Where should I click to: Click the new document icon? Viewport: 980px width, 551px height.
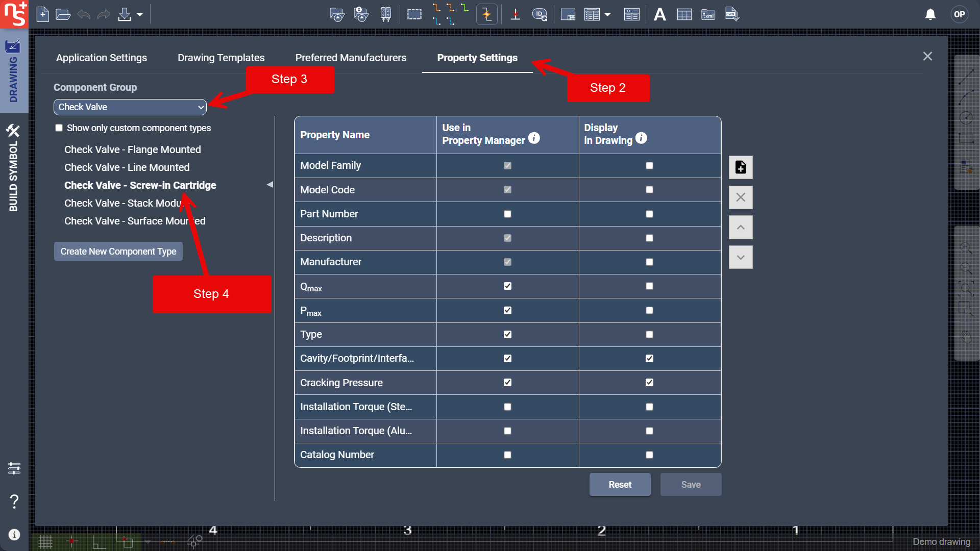[x=43, y=14]
